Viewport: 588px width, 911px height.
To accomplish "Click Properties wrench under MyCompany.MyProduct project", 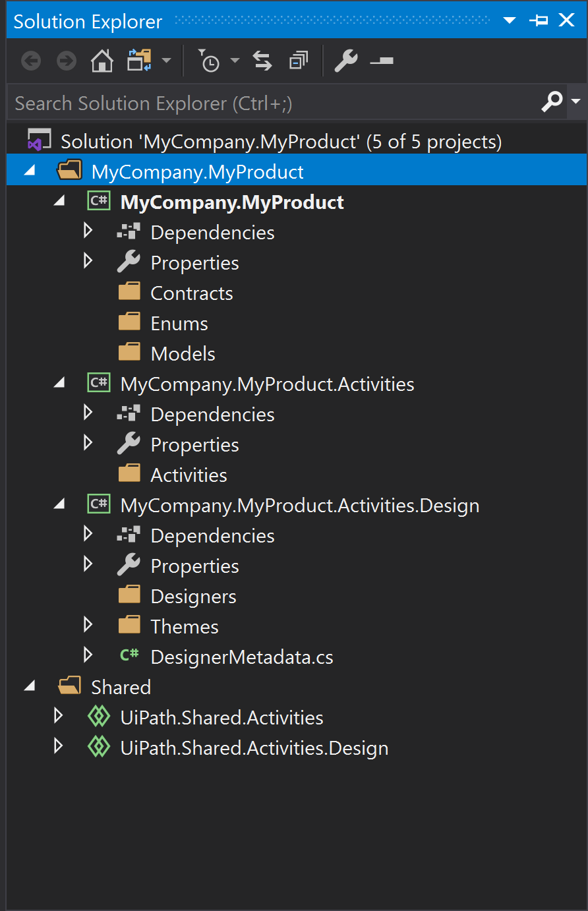I will tap(129, 262).
